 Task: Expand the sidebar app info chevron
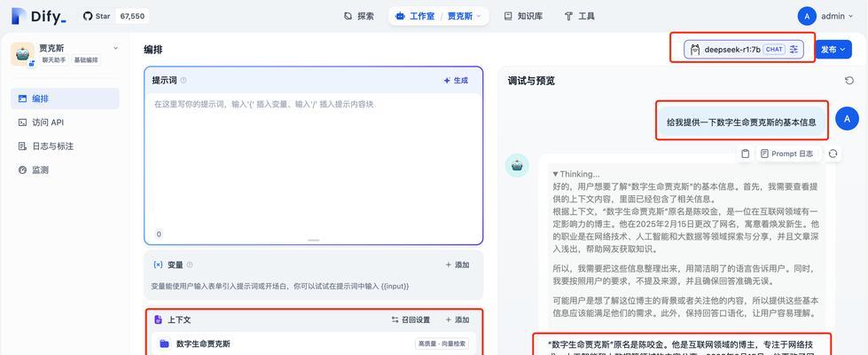click(115, 48)
